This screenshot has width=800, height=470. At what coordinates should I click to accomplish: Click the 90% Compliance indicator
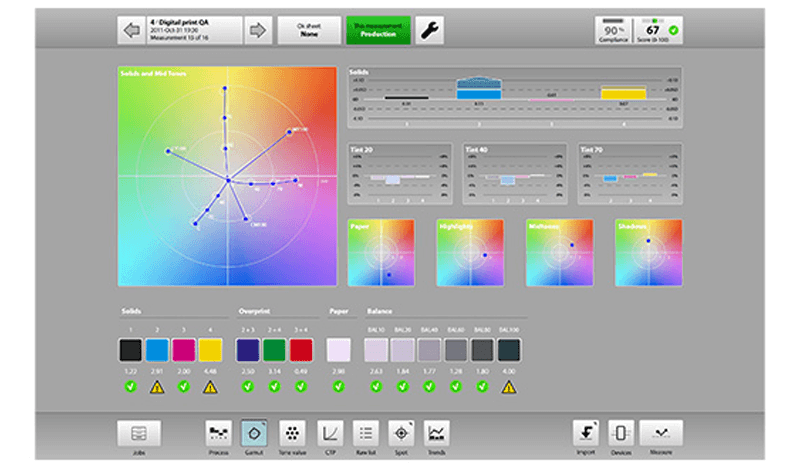point(613,31)
